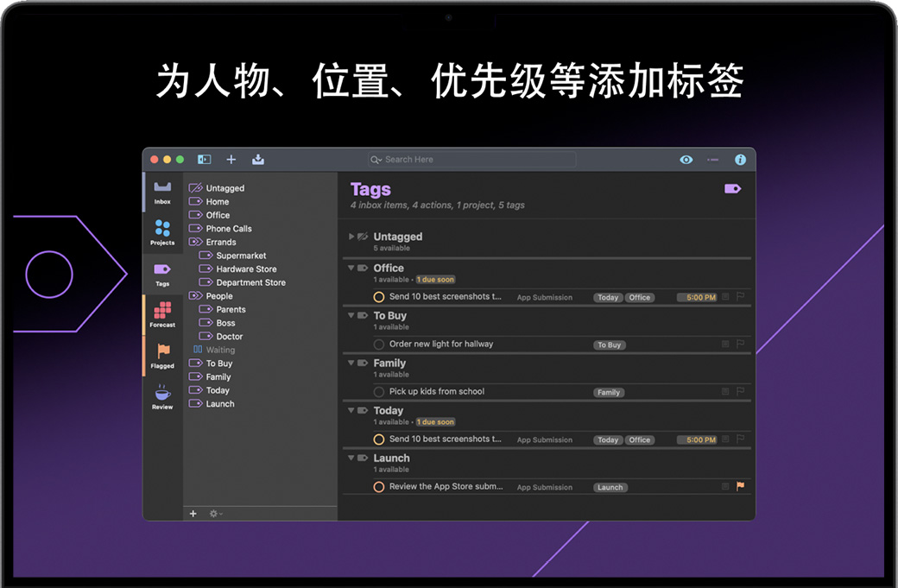Check off 'Review the App Store' task
This screenshot has height=588, width=898.
pos(379,487)
